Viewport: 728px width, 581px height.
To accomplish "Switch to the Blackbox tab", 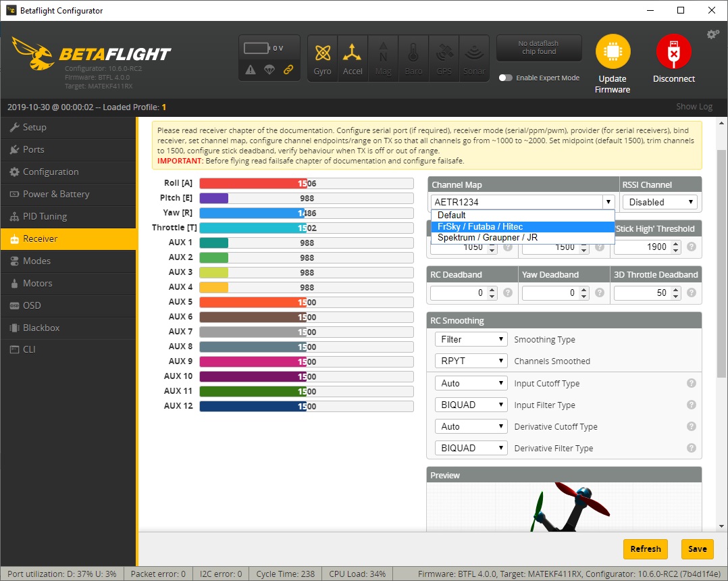I will pyautogui.click(x=68, y=328).
